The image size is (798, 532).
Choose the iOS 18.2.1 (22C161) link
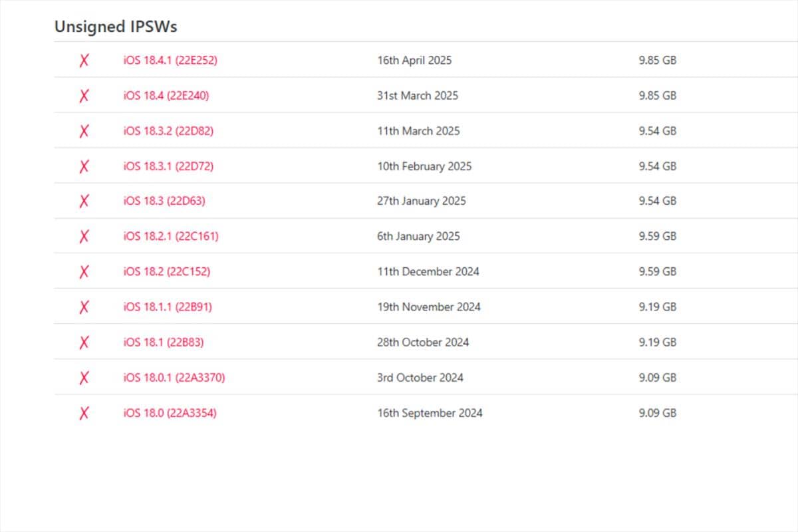171,236
